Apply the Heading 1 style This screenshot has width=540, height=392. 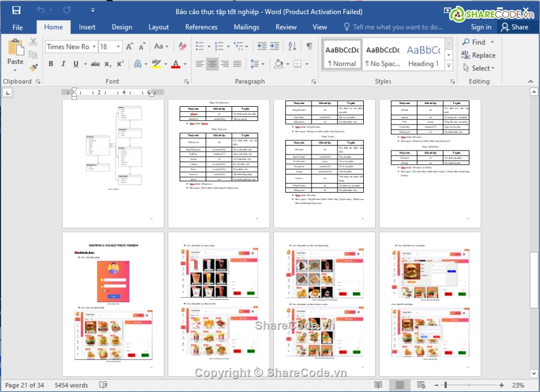pos(423,55)
